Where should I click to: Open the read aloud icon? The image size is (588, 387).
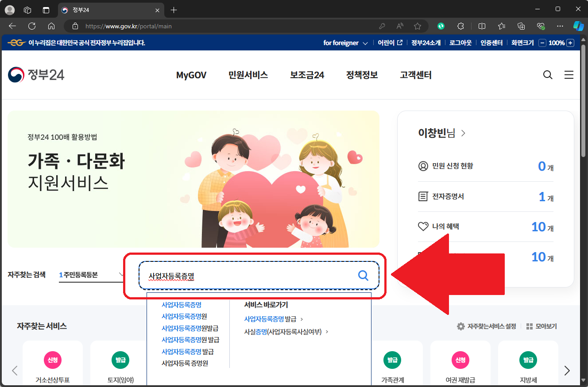400,26
